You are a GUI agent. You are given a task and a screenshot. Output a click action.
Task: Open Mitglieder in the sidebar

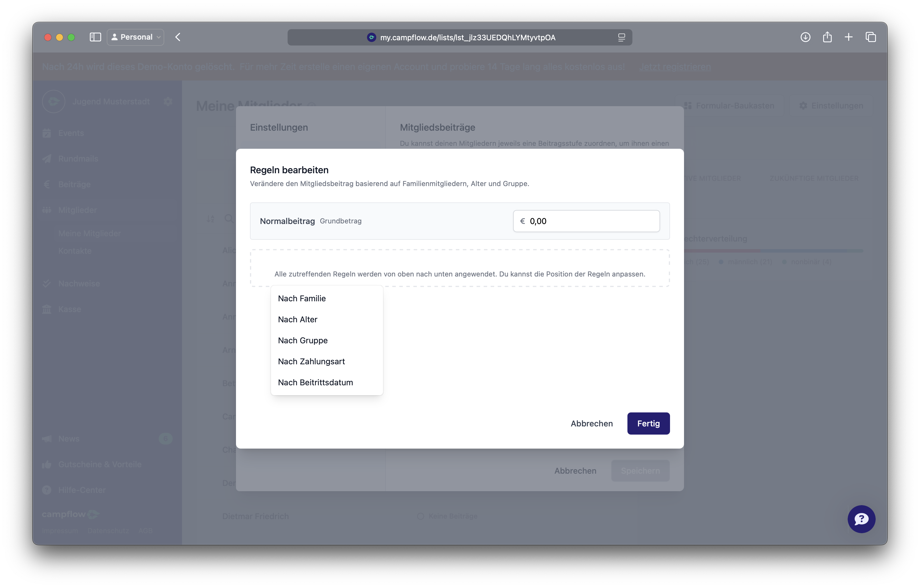(x=77, y=210)
